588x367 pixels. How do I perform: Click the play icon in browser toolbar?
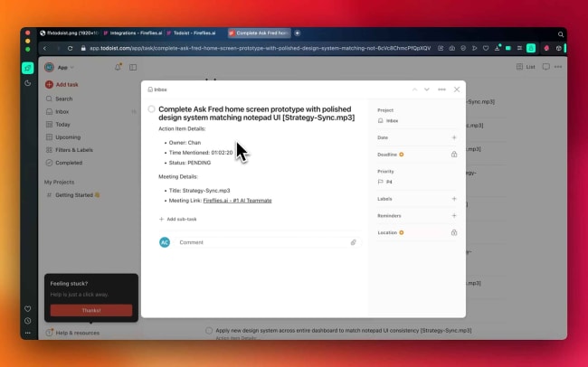point(474,48)
